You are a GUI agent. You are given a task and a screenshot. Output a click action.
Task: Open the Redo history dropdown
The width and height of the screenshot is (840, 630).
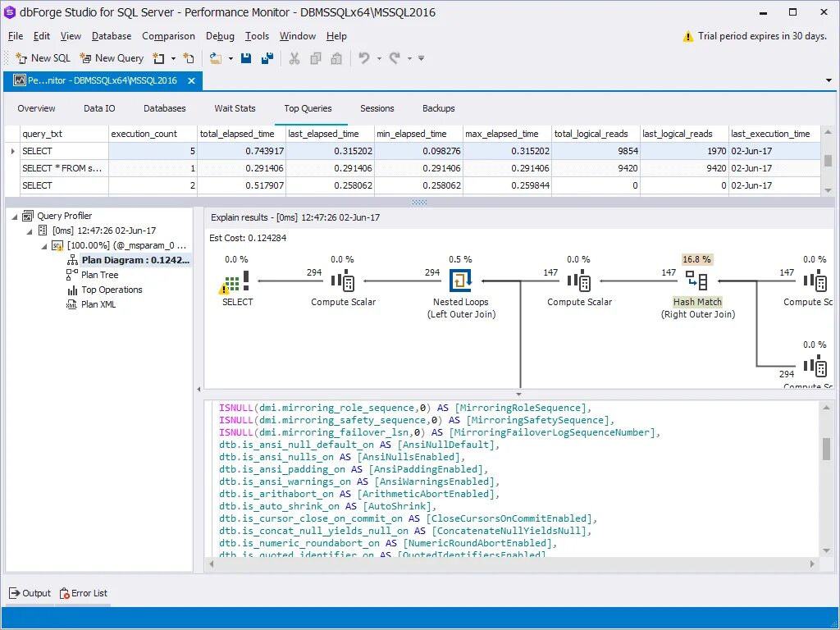click(409, 58)
